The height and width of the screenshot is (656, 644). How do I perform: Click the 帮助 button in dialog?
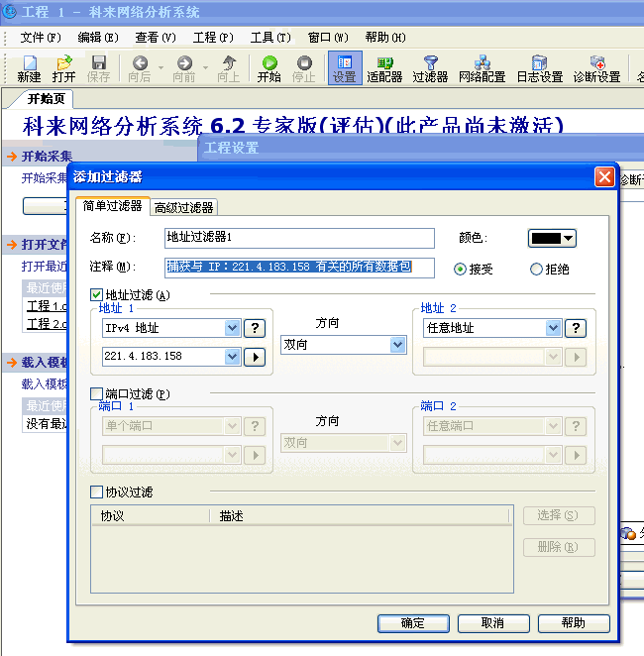[574, 623]
